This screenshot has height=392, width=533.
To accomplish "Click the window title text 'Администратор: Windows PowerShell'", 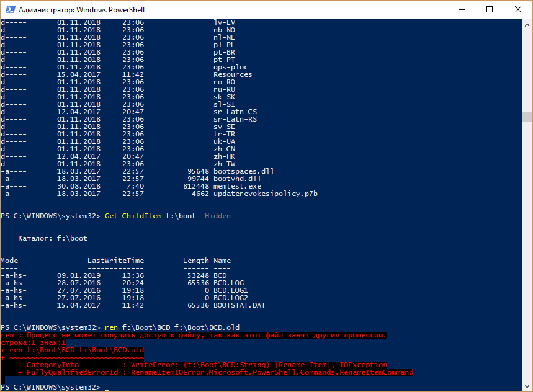I will coord(81,10).
